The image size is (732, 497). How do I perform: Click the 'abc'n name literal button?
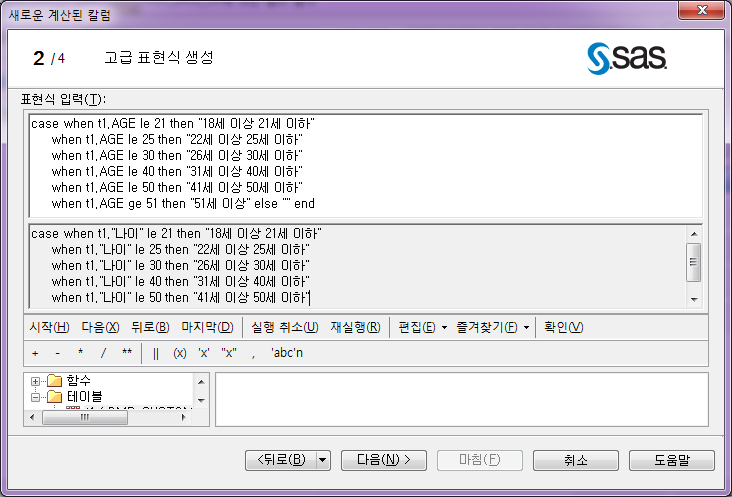pos(287,353)
